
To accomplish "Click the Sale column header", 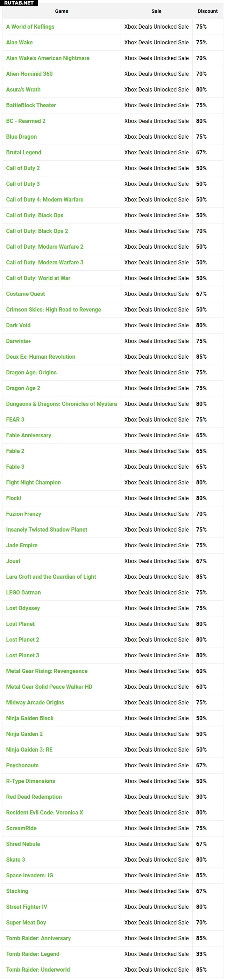I will [156, 11].
